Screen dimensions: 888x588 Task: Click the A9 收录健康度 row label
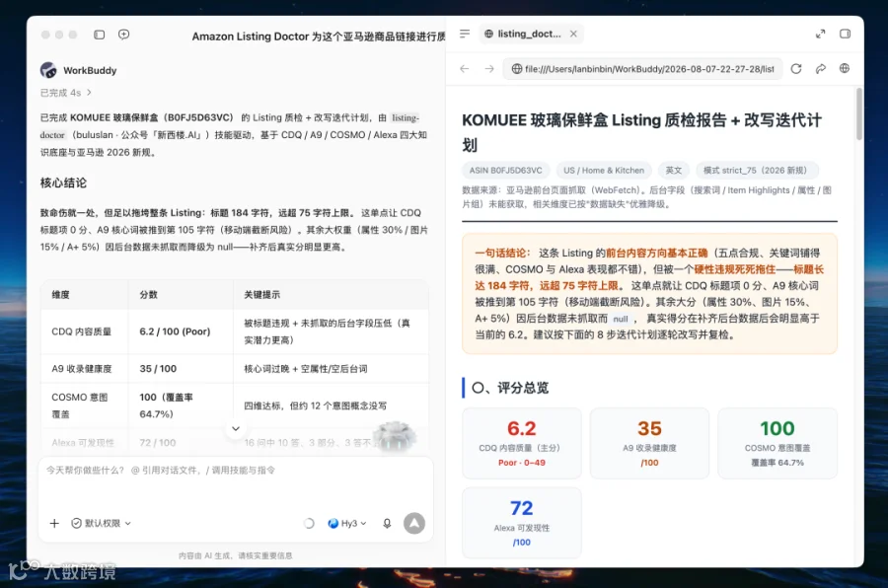pyautogui.click(x=82, y=369)
